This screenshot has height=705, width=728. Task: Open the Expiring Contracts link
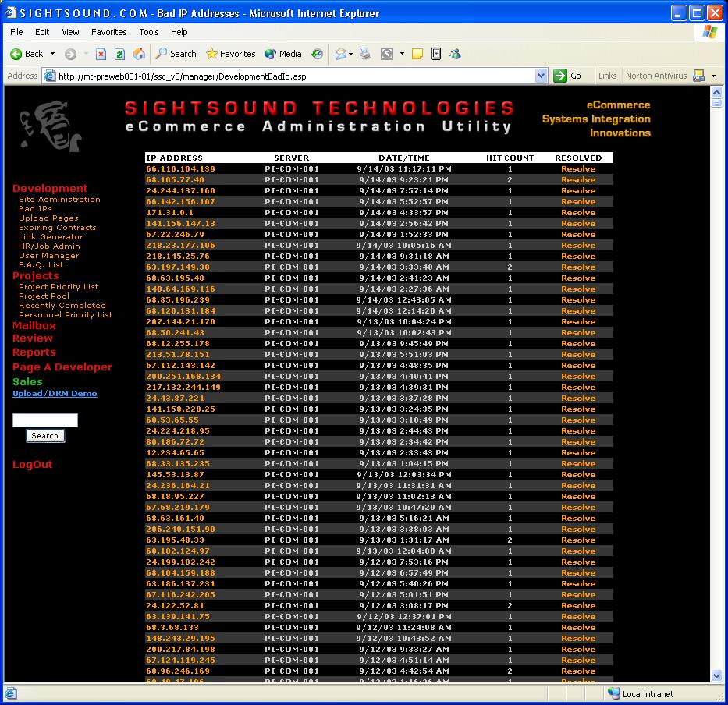[x=57, y=228]
